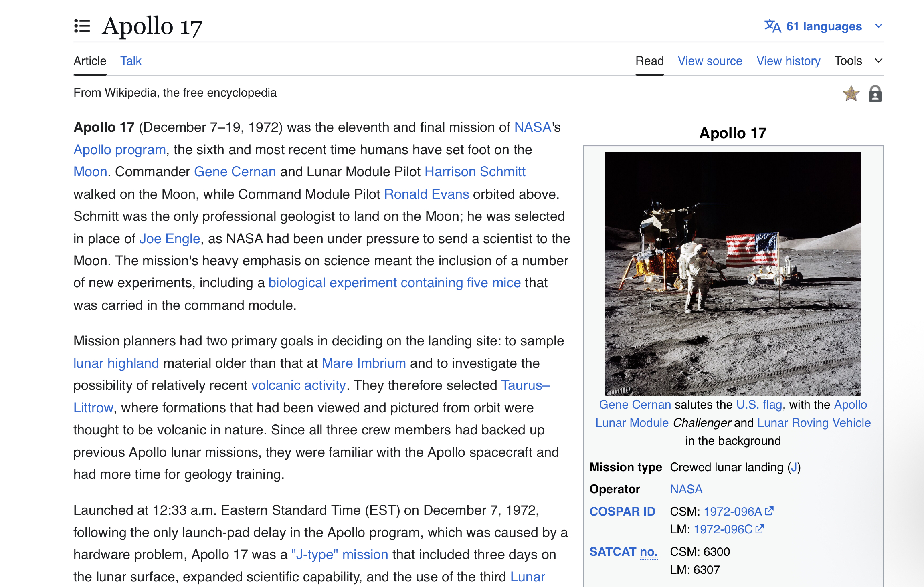Click external link icon beside 1972-096A
The height and width of the screenshot is (587, 924).
coord(769,511)
